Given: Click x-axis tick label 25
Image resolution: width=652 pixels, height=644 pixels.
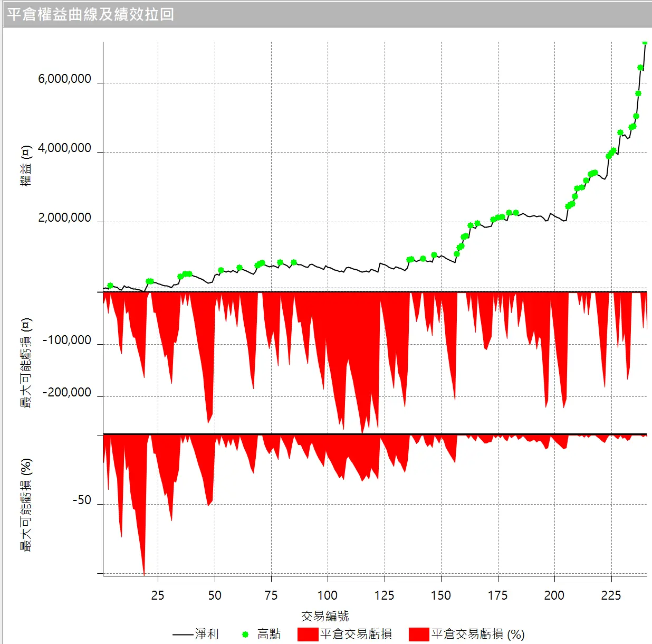Looking at the screenshot, I should [158, 595].
